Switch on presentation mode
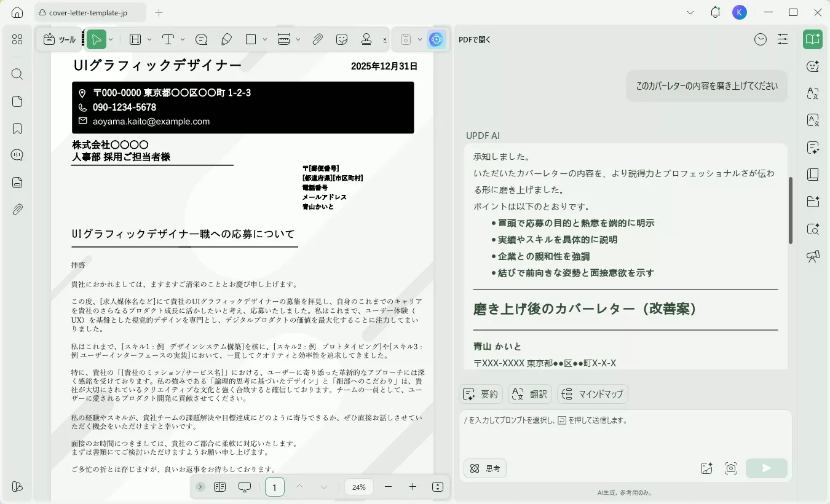 tap(244, 486)
